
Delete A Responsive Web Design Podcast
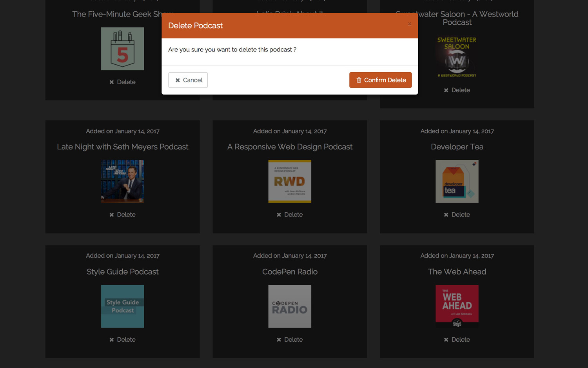point(290,215)
